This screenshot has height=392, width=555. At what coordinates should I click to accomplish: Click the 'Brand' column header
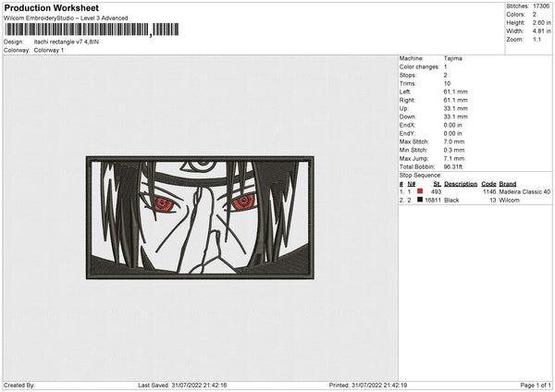(x=508, y=184)
